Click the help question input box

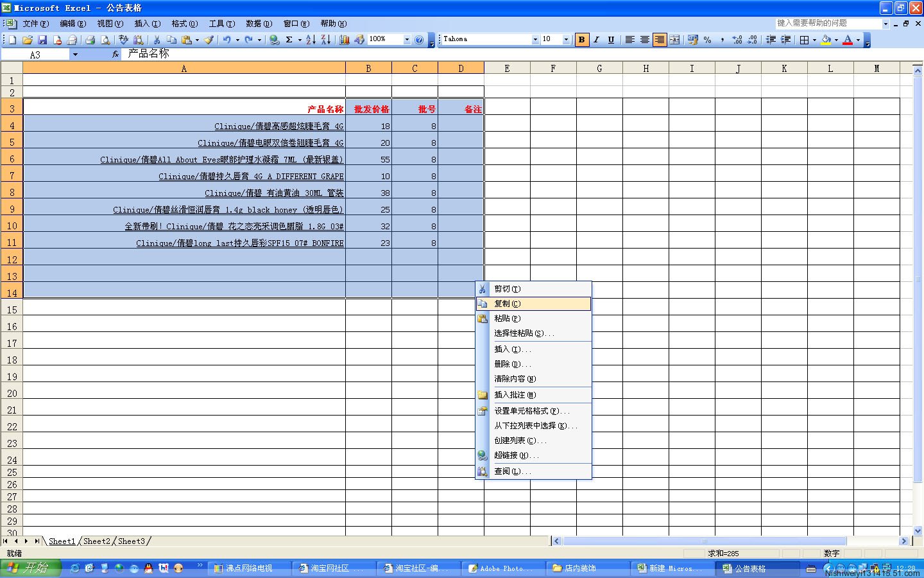[828, 23]
